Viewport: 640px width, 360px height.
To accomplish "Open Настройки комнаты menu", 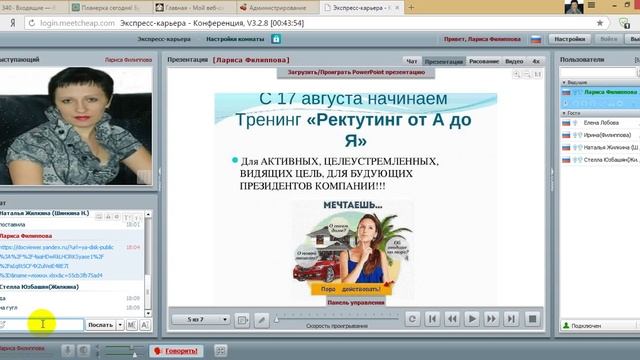I will (235, 39).
